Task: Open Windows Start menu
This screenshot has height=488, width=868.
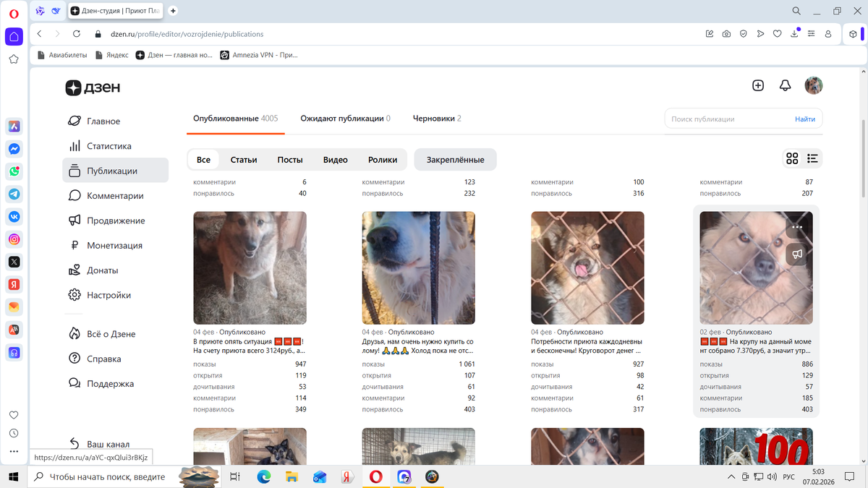Action: (x=14, y=476)
